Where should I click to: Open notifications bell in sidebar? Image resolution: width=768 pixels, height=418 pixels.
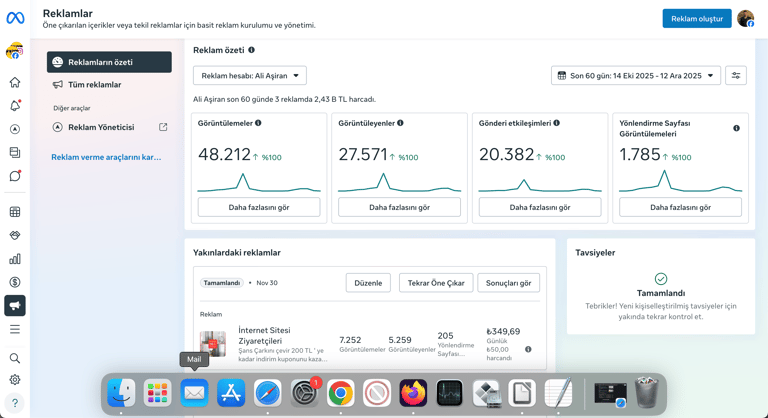pos(15,105)
